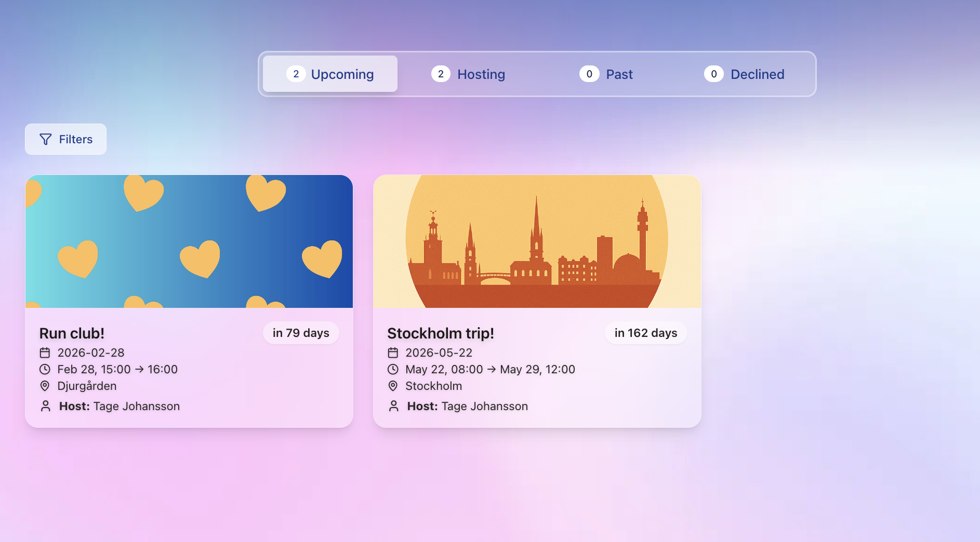Click clock icon on Stockholm trip card
Viewport: 980px width, 542px height.
(x=393, y=370)
